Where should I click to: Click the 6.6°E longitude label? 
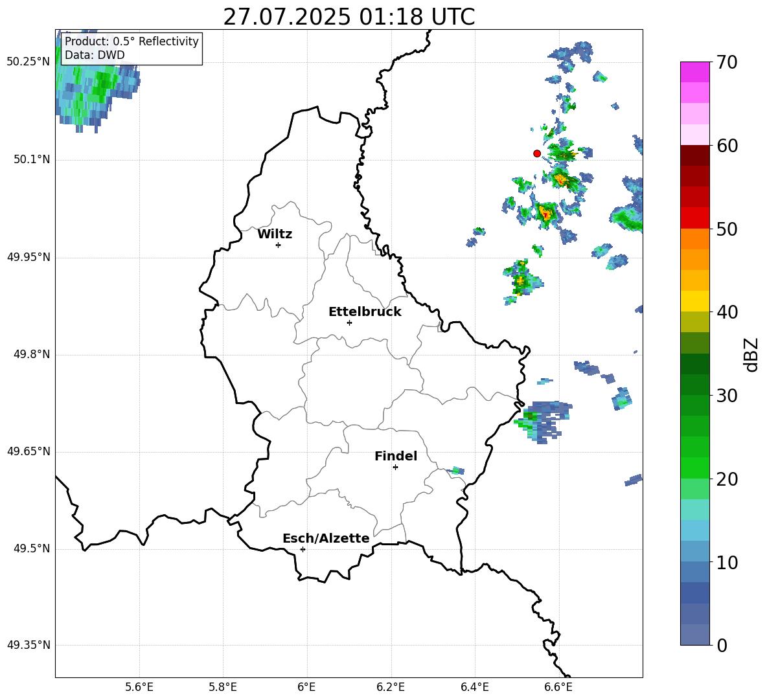point(558,687)
